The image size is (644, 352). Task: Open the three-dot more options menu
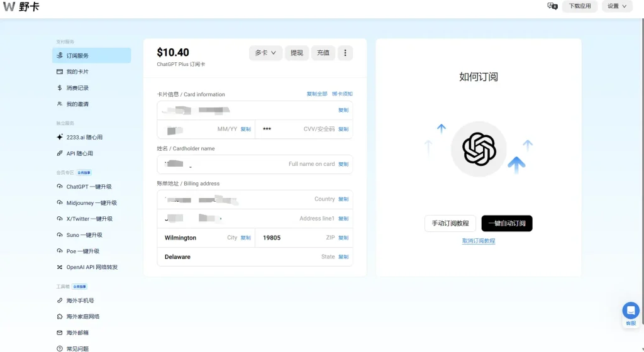[345, 53]
